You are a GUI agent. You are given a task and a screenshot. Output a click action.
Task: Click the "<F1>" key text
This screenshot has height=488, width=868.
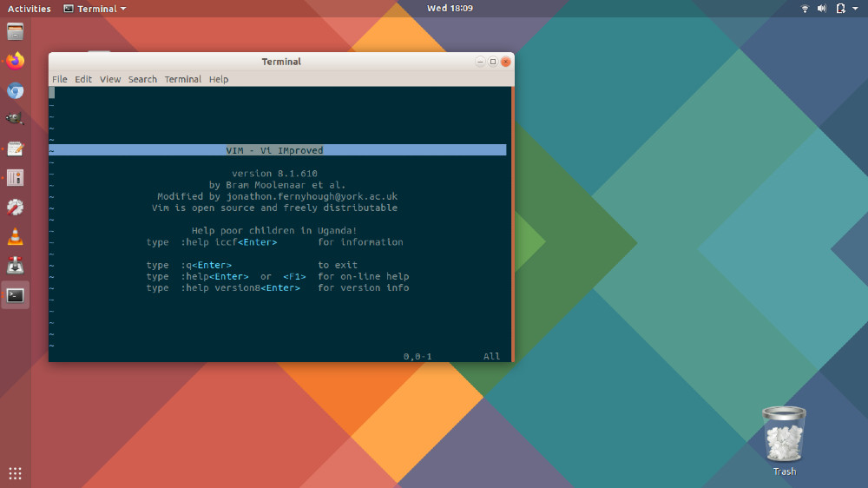pyautogui.click(x=294, y=276)
